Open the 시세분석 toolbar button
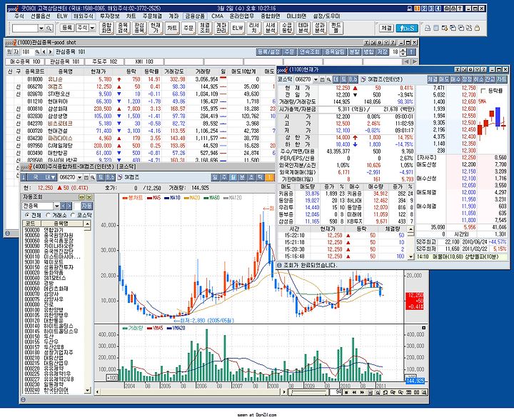Viewport: 514px width, 420px height. [x=271, y=28]
